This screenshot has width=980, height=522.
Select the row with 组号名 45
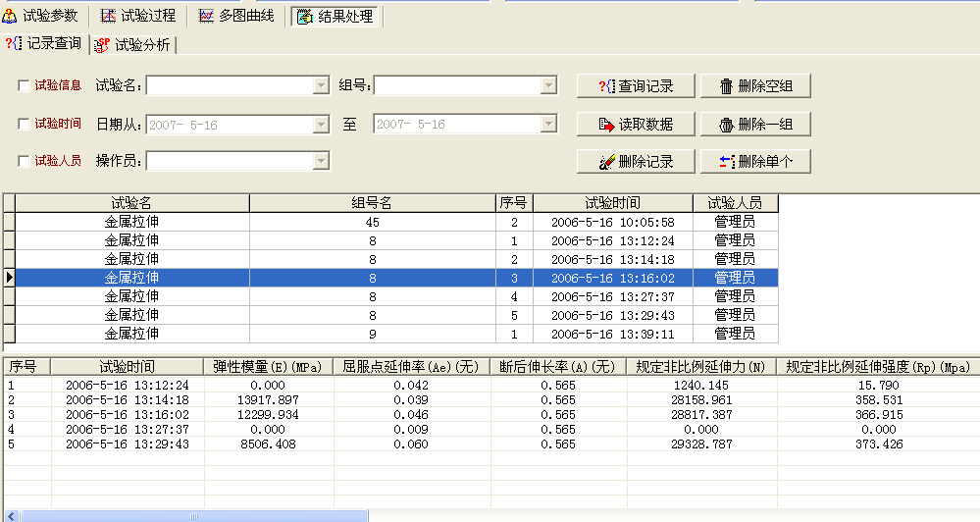pyautogui.click(x=372, y=222)
